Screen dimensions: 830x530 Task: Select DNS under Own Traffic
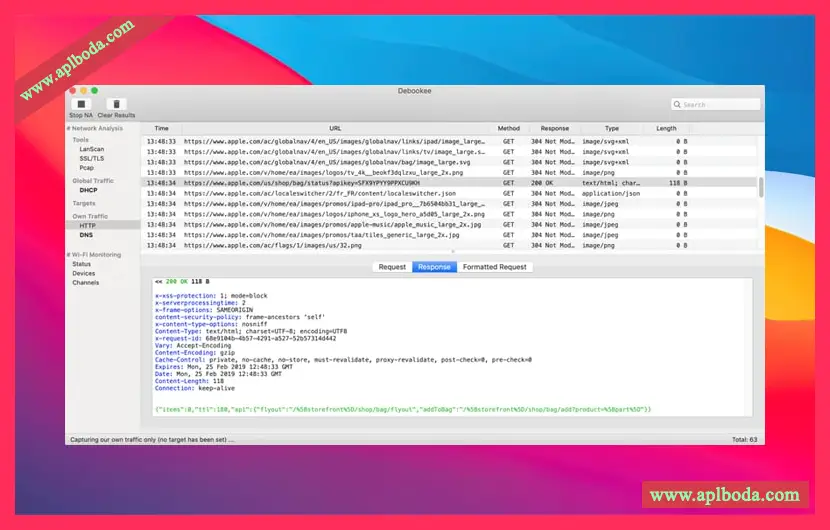tap(86, 235)
